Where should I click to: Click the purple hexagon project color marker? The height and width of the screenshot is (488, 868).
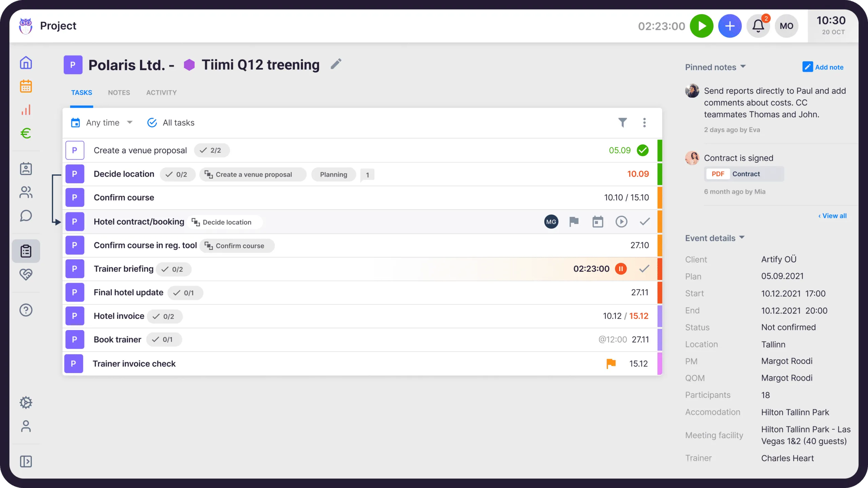189,65
